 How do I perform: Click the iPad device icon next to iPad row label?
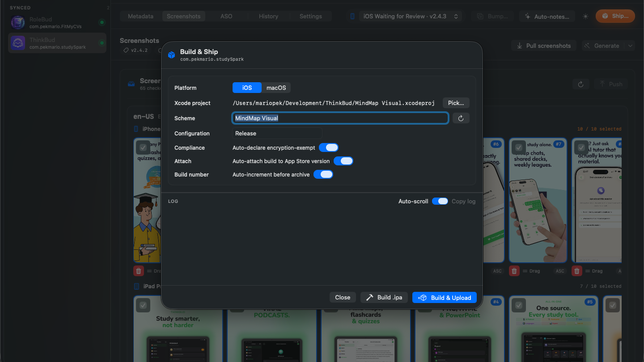(x=137, y=286)
